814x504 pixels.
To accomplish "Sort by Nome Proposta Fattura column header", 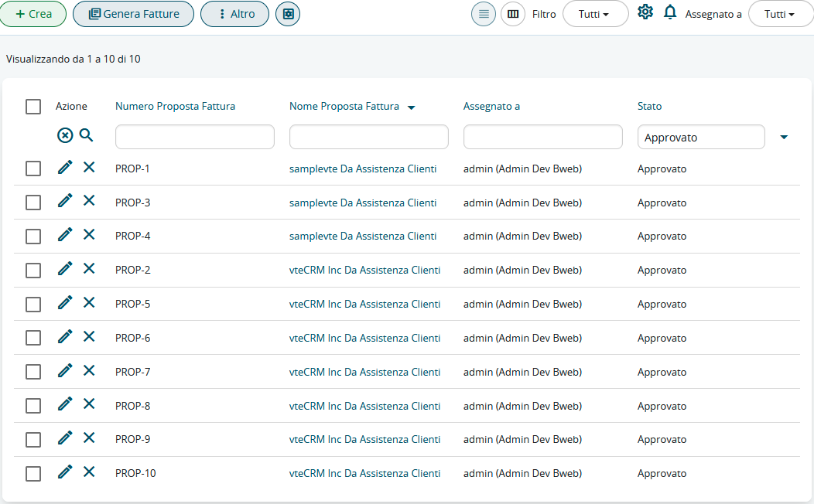I will point(345,107).
